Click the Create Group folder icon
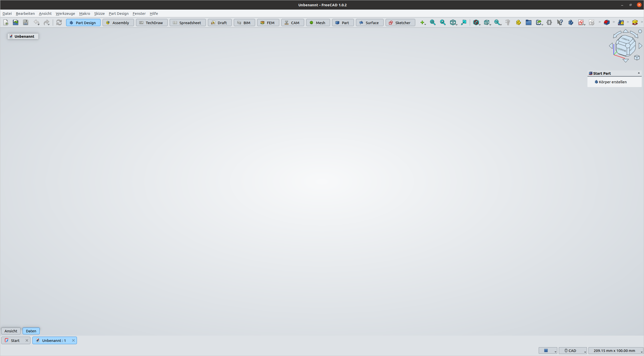The image size is (644, 356). [x=528, y=22]
